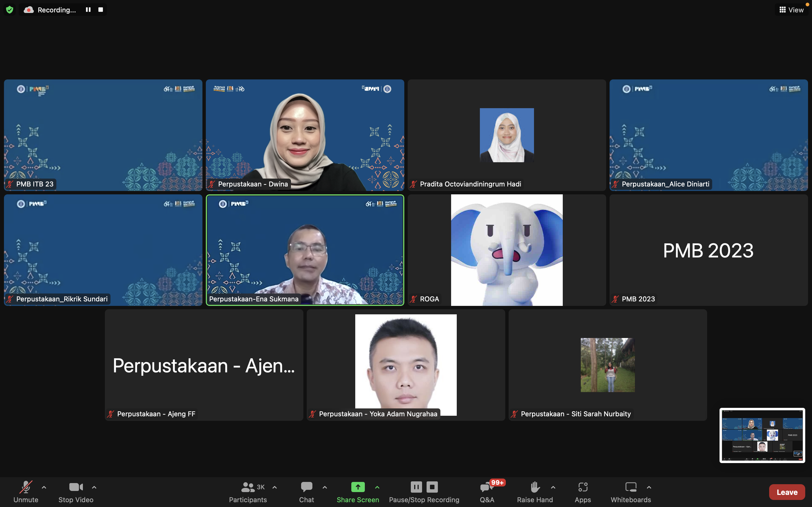Screen dimensions: 812x507
Task: Select Perpustakaan-Ena Sukmana's video tile
Action: tap(305, 250)
